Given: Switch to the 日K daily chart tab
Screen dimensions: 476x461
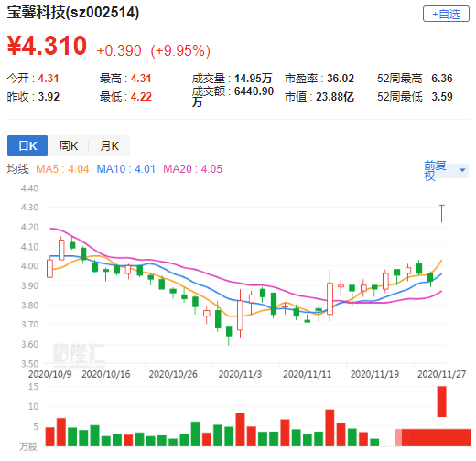Looking at the screenshot, I should pyautogui.click(x=27, y=145).
